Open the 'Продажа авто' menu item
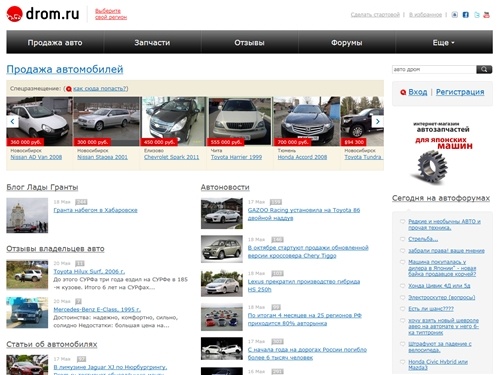This screenshot has height=375, width=500. tap(55, 43)
